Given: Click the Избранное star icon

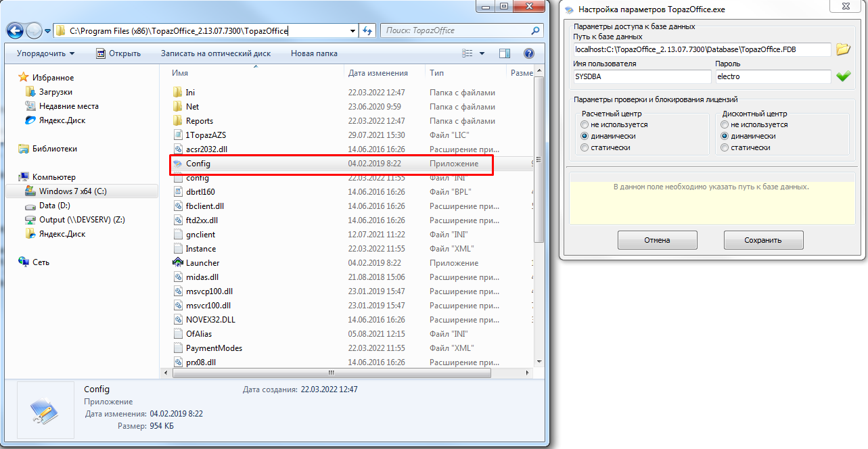Looking at the screenshot, I should (x=24, y=78).
